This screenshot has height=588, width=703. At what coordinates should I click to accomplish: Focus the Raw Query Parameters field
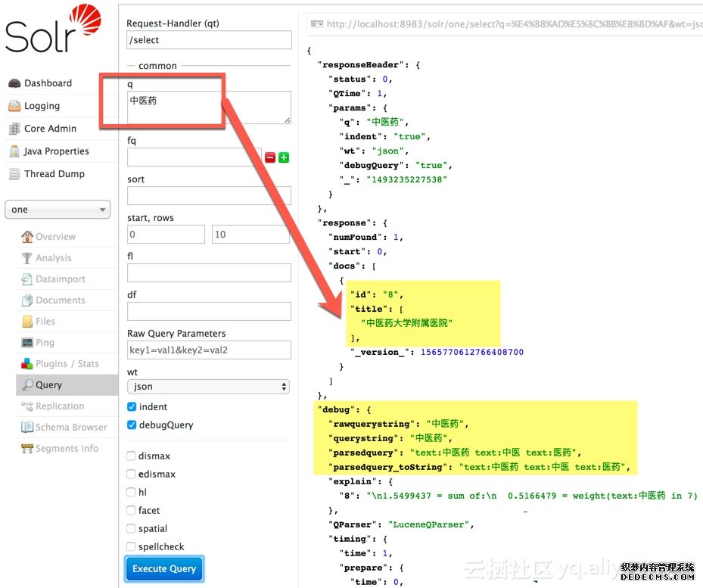[x=209, y=350]
